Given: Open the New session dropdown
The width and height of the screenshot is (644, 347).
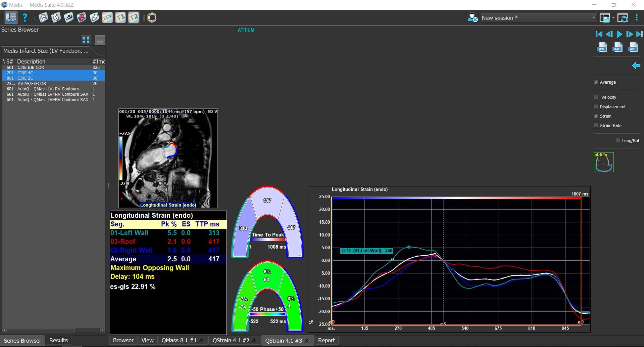Looking at the screenshot, I should coord(593,18).
